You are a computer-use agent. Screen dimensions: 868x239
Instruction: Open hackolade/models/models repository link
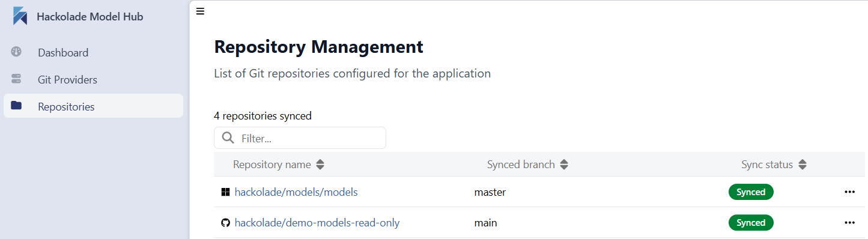tap(296, 192)
